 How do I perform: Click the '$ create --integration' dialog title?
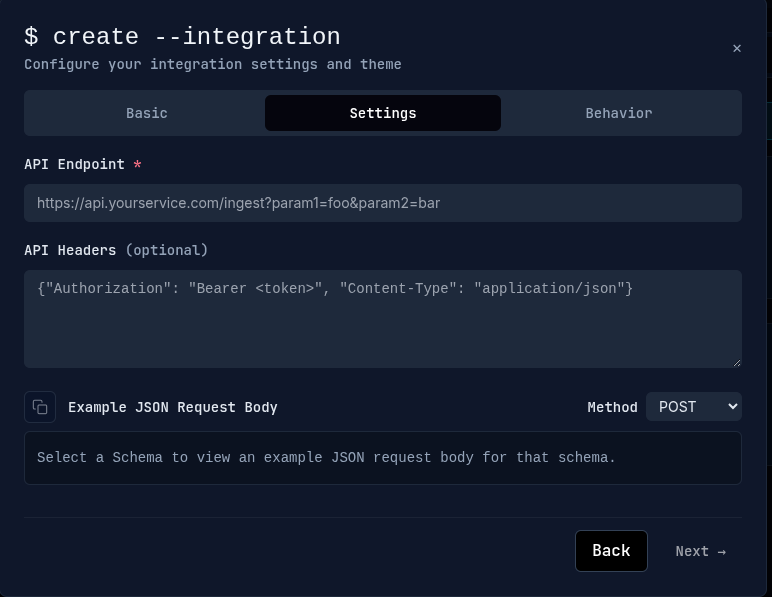click(x=182, y=37)
